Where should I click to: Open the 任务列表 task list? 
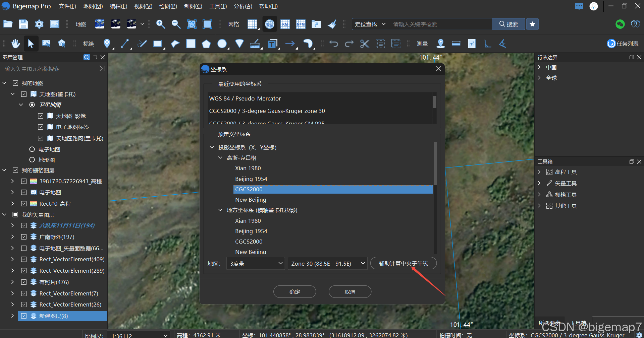623,44
